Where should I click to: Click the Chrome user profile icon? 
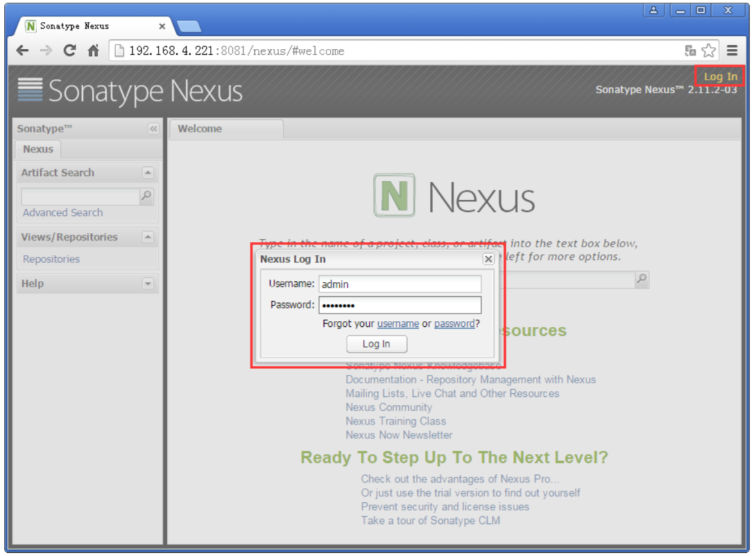(x=653, y=10)
